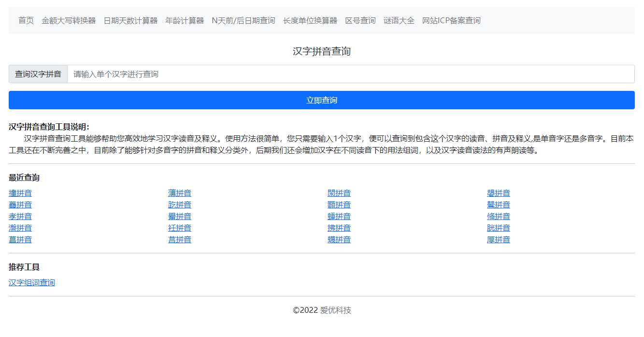Open the 网站ICP备案查询 tool

coord(451,20)
